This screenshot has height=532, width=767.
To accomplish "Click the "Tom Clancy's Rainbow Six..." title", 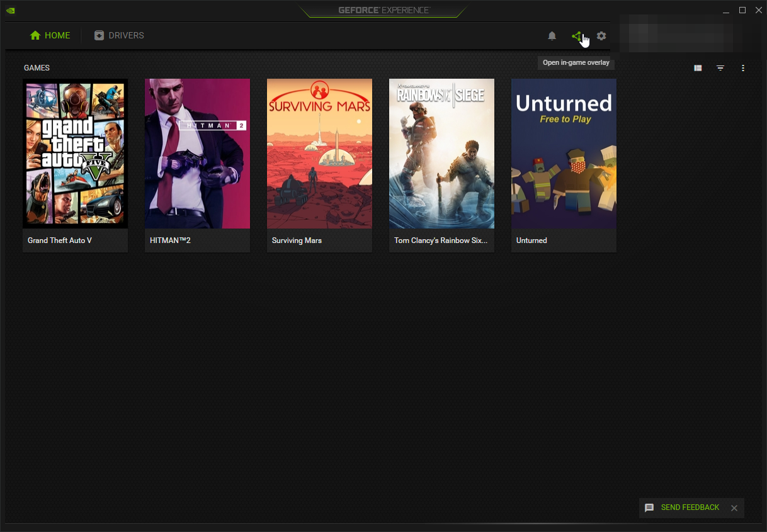I will [441, 241].
